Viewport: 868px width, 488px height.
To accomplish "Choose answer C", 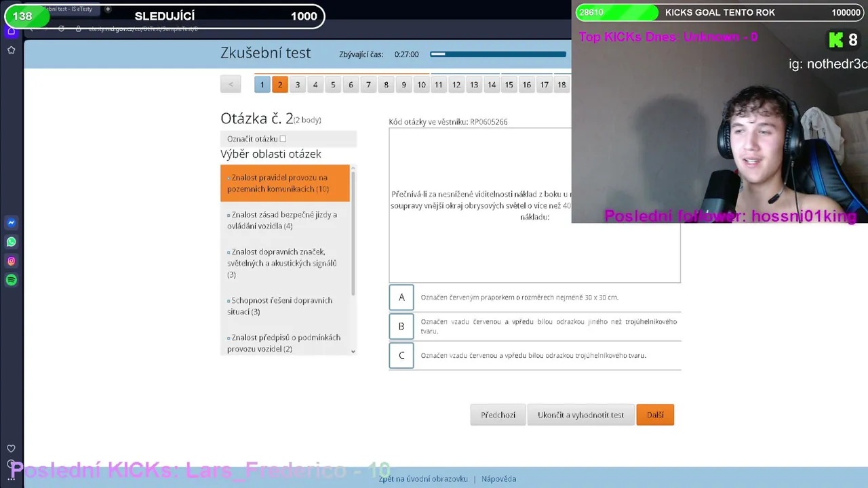I will (x=401, y=355).
